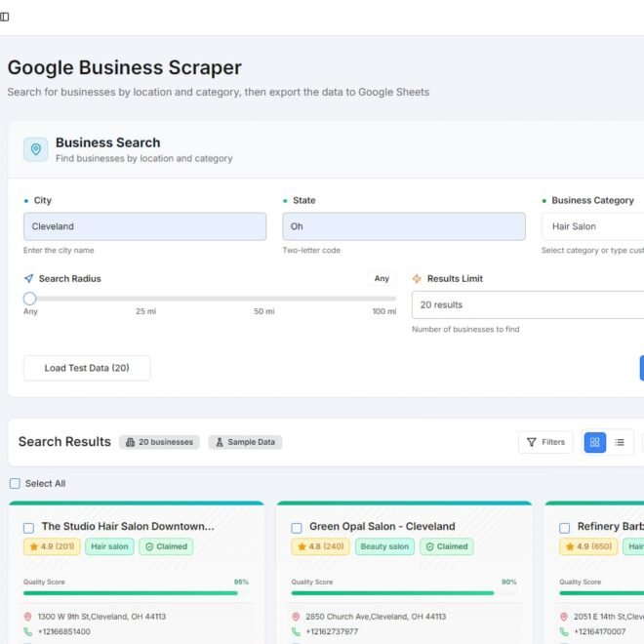644x644 pixels.
Task: Click the Results Limit lightning icon
Action: (x=417, y=278)
